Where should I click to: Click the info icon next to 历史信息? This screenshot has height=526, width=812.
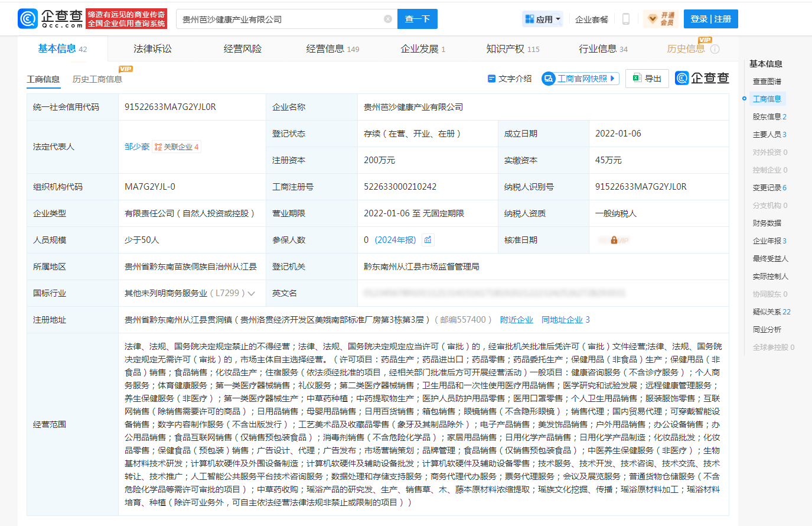tap(715, 49)
